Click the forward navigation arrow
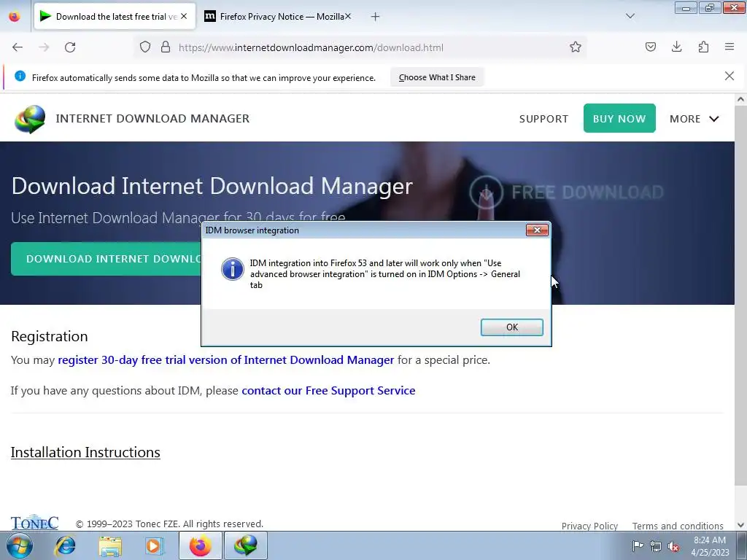 tap(44, 47)
